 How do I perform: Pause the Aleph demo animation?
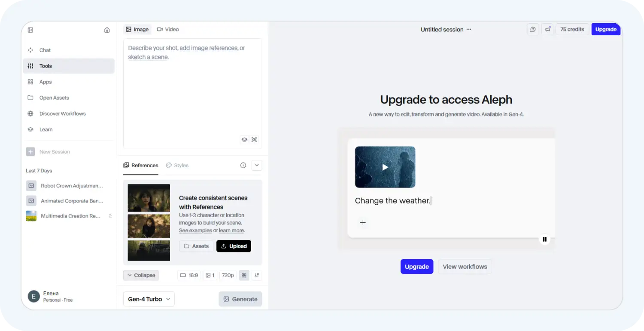point(545,239)
